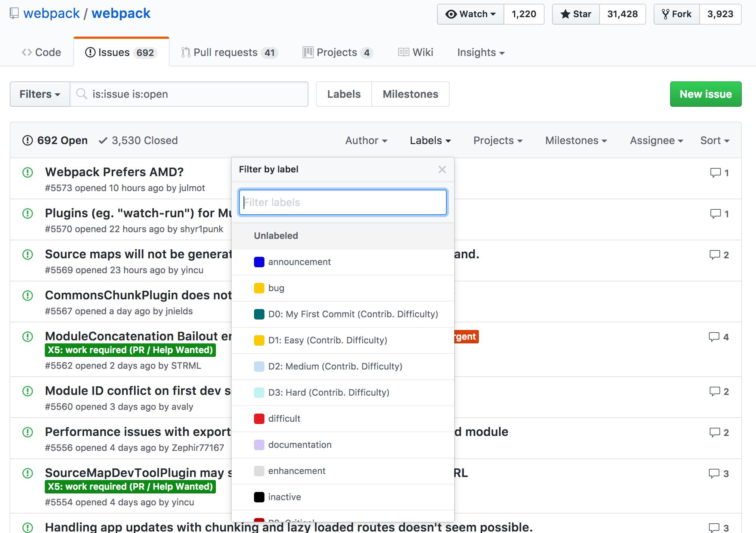Open the Code tab

click(x=41, y=52)
